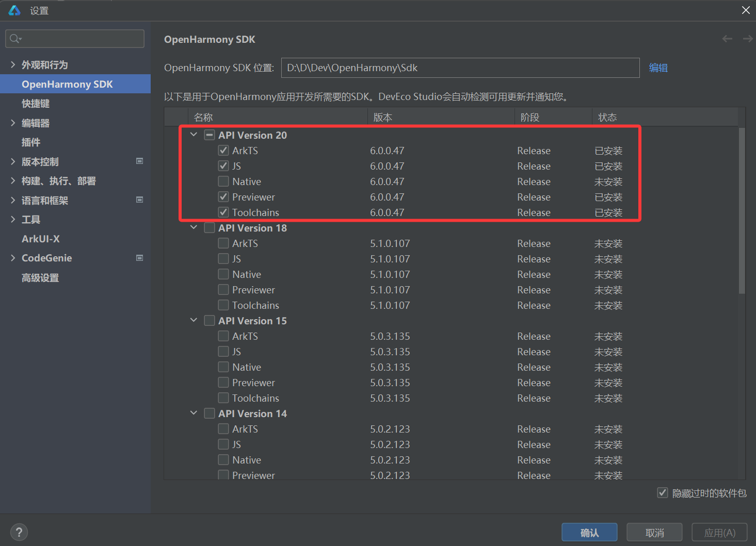Uncheck JS 6.0.0.47 checkbox
This screenshot has width=756, height=546.
[x=223, y=166]
